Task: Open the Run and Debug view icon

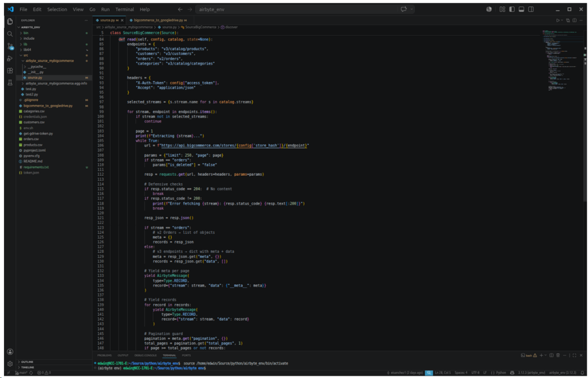Action: pyautogui.click(x=10, y=59)
